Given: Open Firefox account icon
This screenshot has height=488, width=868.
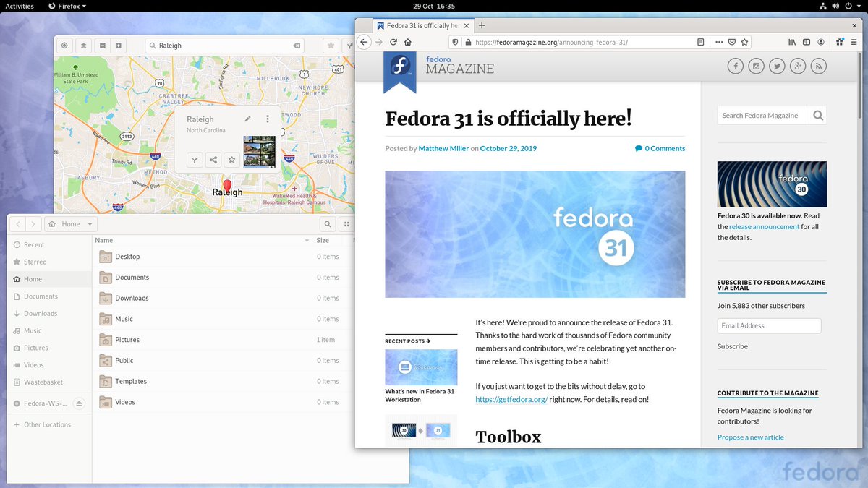Looking at the screenshot, I should point(821,42).
